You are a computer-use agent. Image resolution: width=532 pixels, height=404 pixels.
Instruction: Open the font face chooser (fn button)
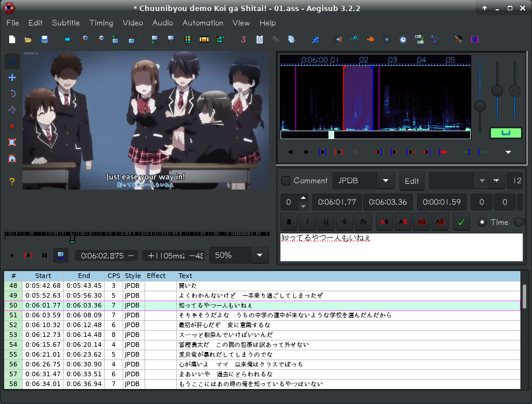363,222
